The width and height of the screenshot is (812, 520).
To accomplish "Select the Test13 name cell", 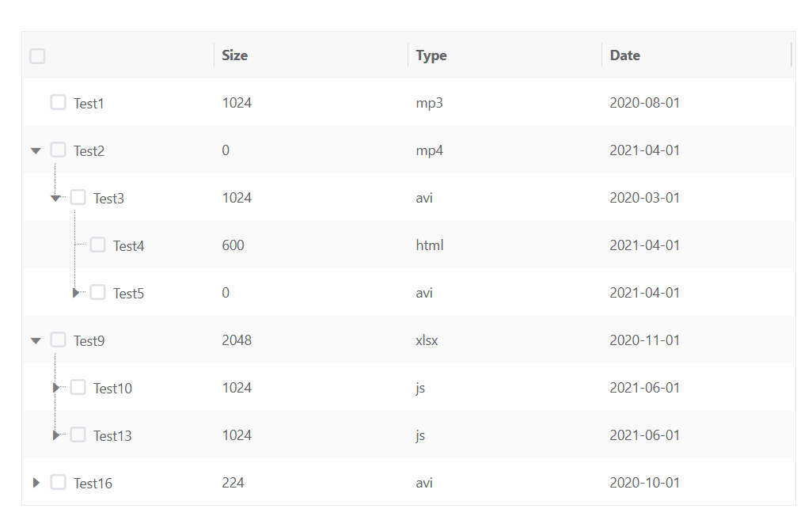I will click(x=112, y=436).
